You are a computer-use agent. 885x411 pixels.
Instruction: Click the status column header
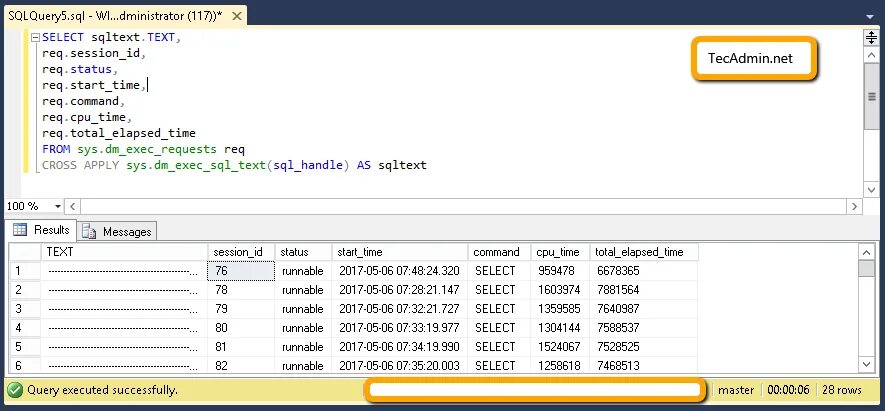303,252
